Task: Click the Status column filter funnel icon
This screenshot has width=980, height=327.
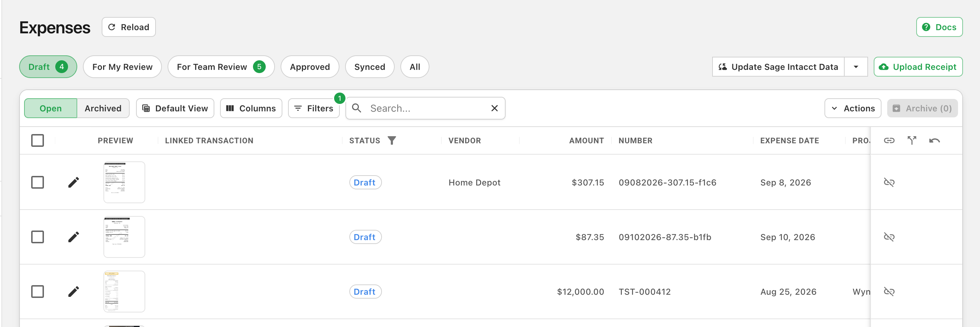Action: (392, 140)
